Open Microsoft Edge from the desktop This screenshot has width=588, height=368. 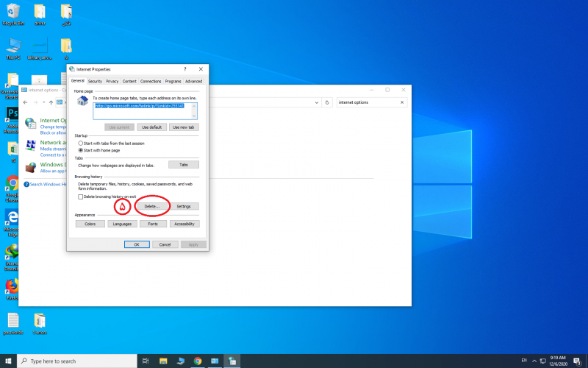coord(12,217)
